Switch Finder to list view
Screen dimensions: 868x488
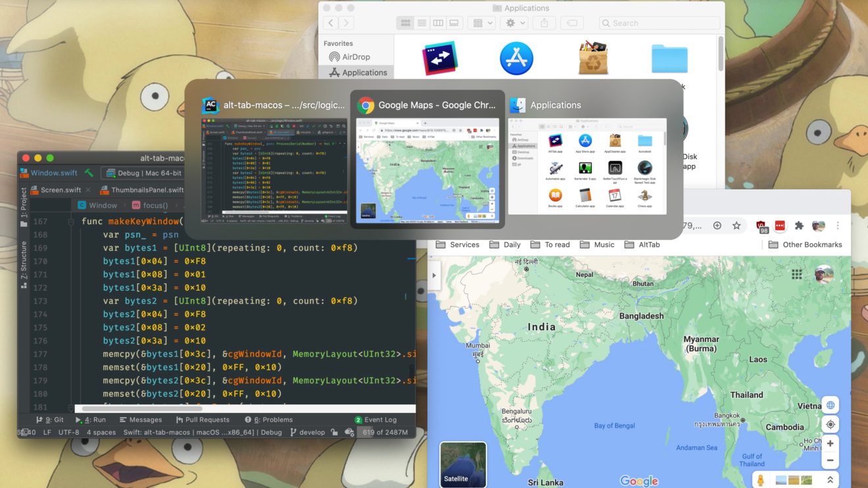tap(422, 23)
